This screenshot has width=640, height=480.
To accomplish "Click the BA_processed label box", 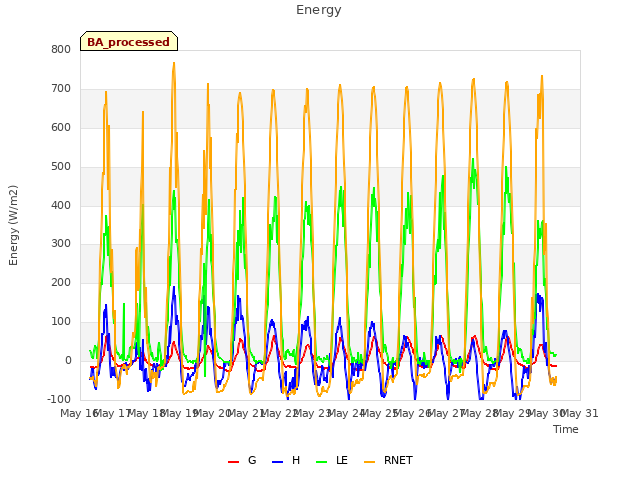I will [129, 41].
